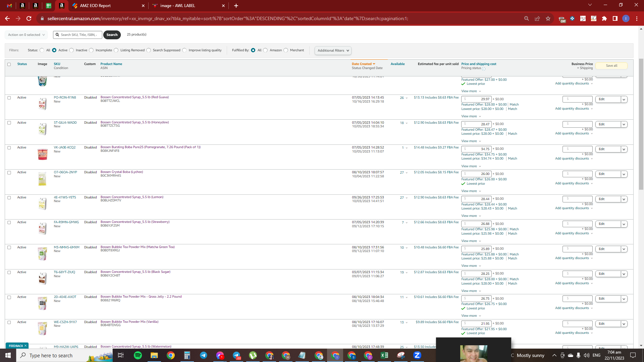Edit the price field for Vanilla powder mix
Image resolution: width=644 pixels, height=362 pixels.
476,324
